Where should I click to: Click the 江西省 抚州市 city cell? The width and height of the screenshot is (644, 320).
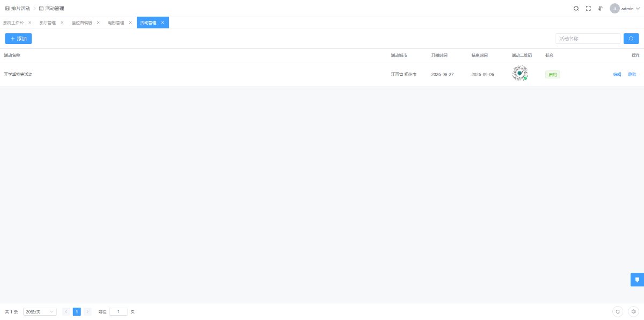[404, 74]
